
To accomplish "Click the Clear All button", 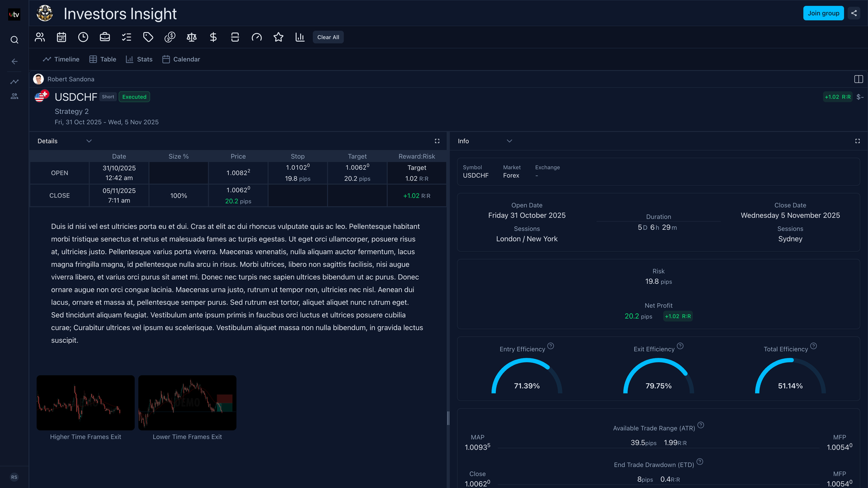I will (328, 37).
